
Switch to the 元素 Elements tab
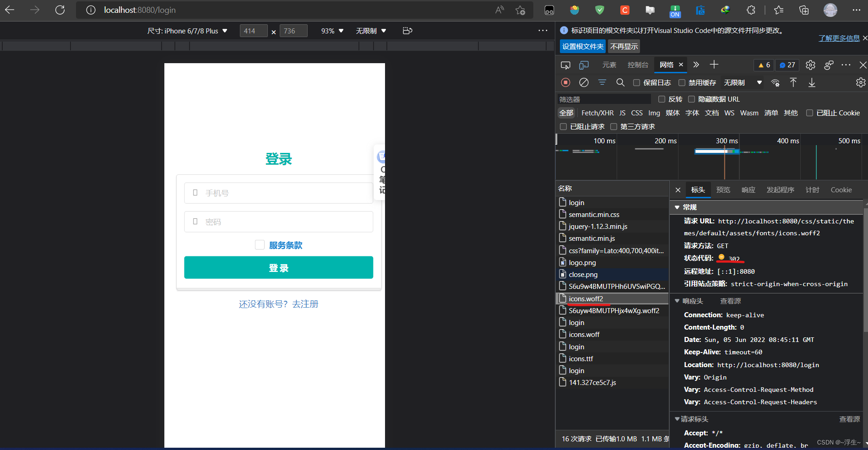coord(609,65)
